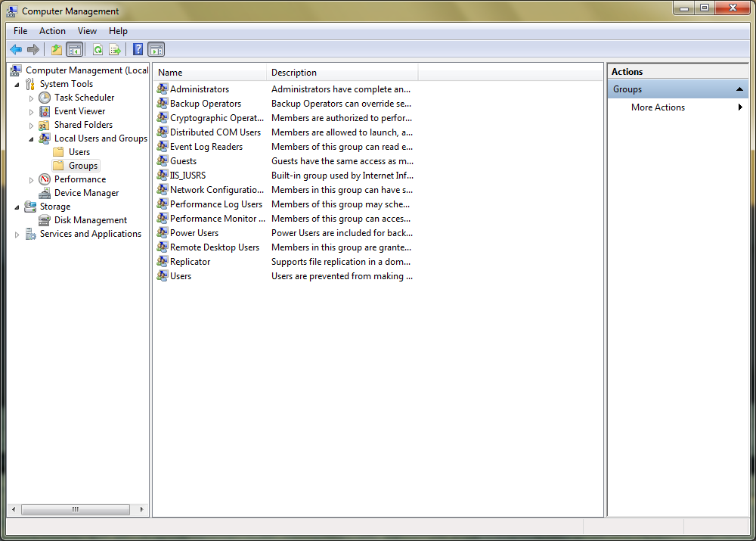Sort by the Description column header
This screenshot has width=756, height=541.
(342, 73)
